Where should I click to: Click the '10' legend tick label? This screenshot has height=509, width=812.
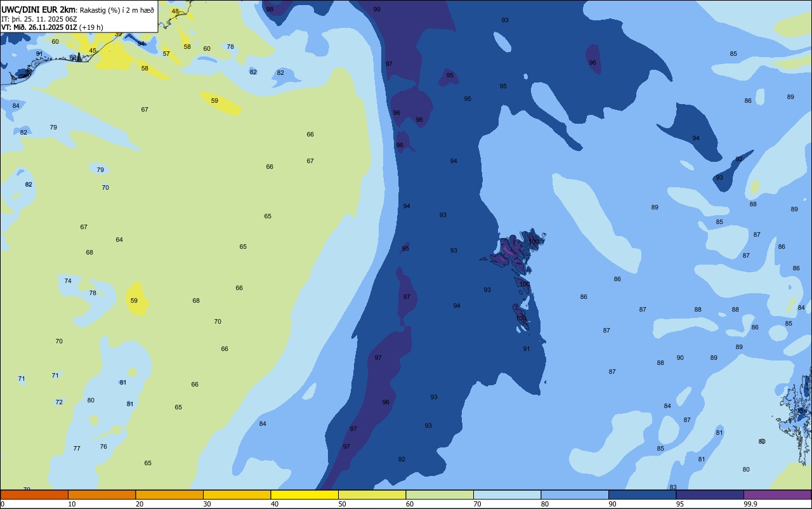point(72,504)
